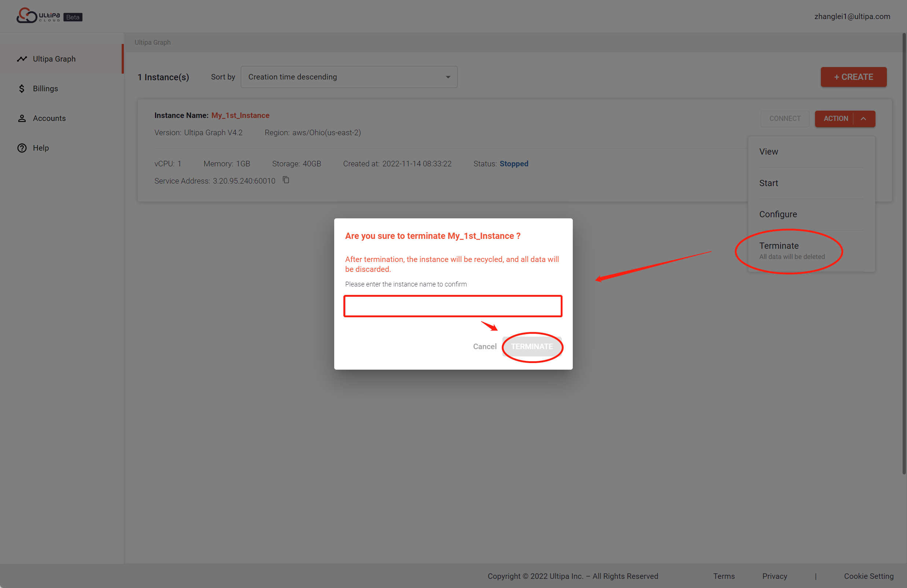Screen dimensions: 907x588
Task: Click the My_1st_Instance instance name
Action: [240, 115]
